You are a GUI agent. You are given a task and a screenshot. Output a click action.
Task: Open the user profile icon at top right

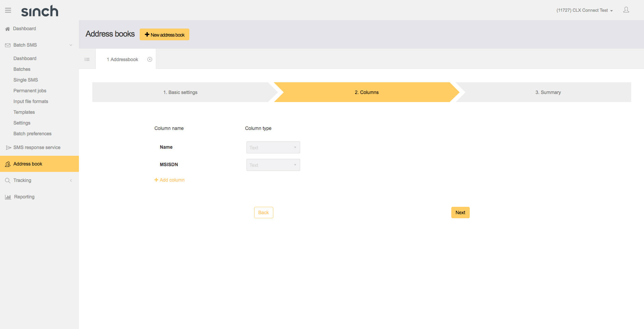click(x=626, y=10)
